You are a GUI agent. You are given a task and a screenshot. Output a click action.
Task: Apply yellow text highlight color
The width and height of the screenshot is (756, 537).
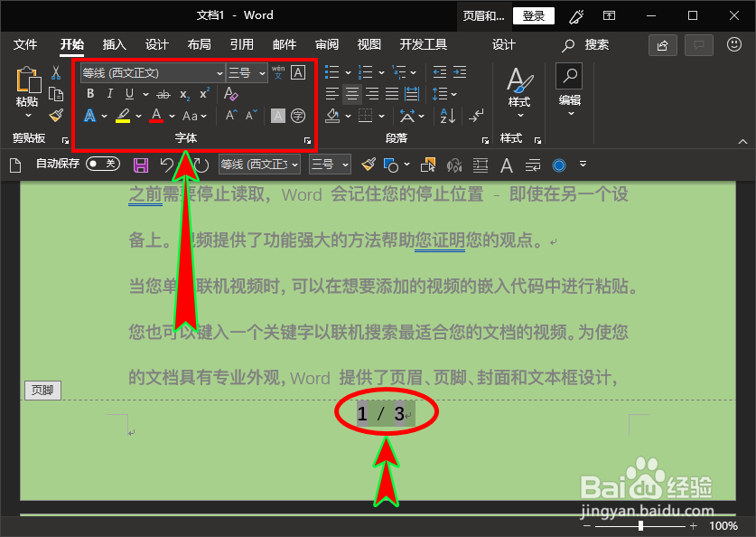coord(123,116)
